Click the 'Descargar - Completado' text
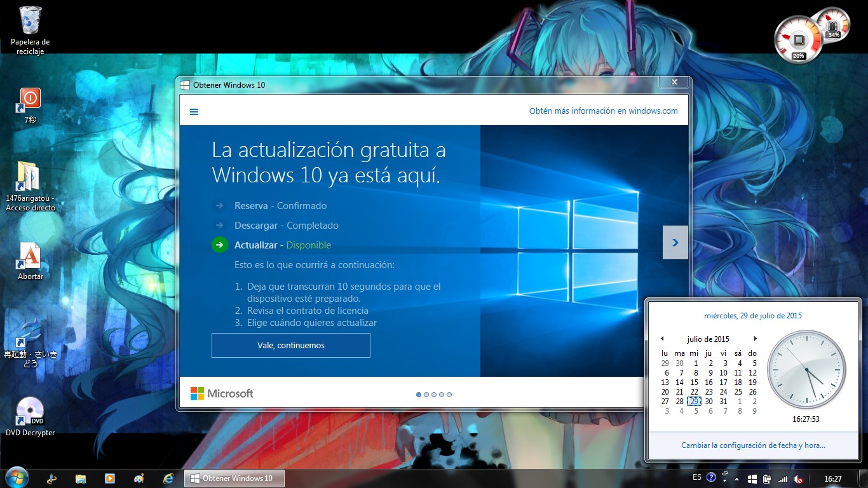This screenshot has width=868, height=488. click(x=286, y=225)
